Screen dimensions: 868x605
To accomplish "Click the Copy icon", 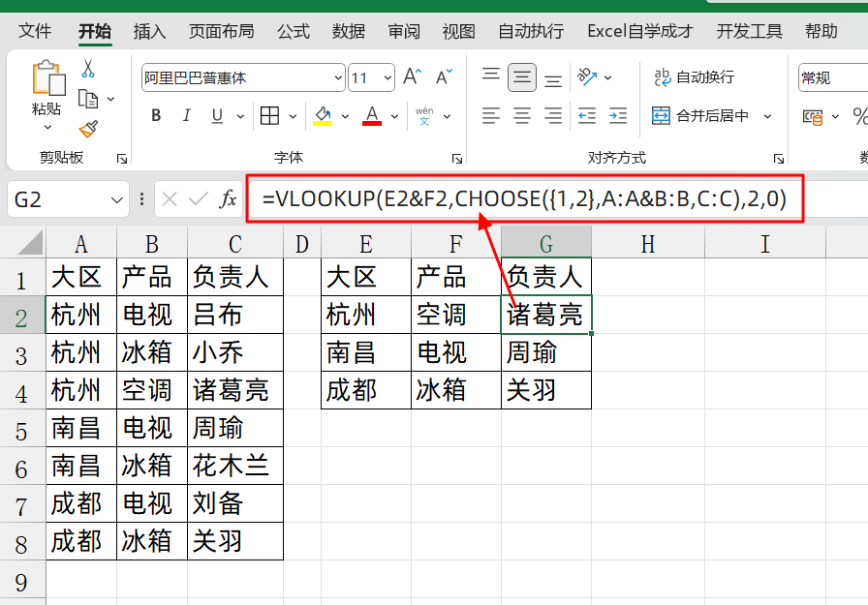I will click(x=87, y=99).
